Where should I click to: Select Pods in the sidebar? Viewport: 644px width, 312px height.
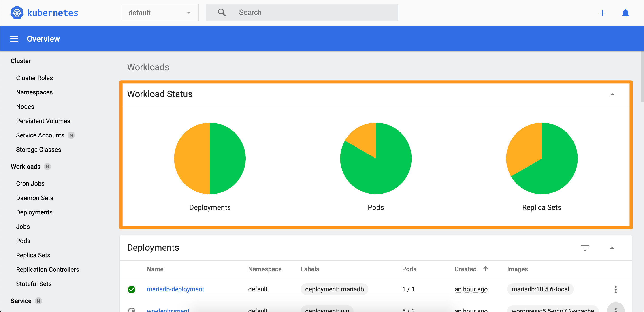tap(23, 241)
